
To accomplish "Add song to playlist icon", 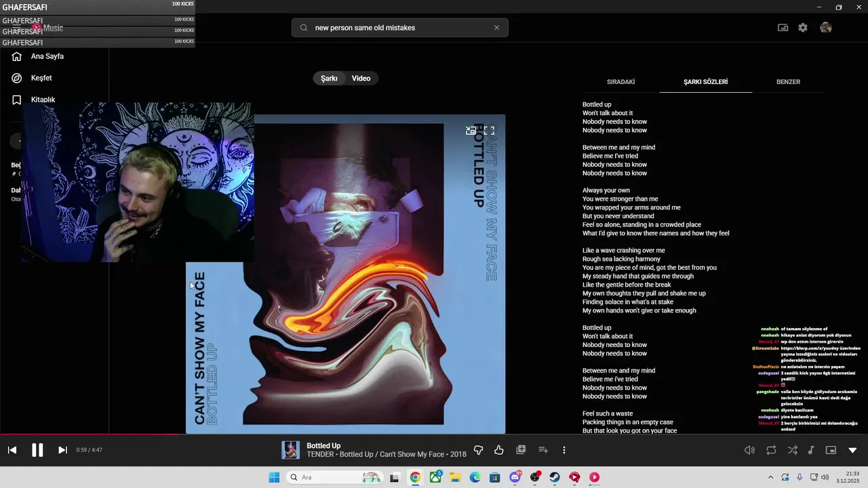I will pos(542,450).
